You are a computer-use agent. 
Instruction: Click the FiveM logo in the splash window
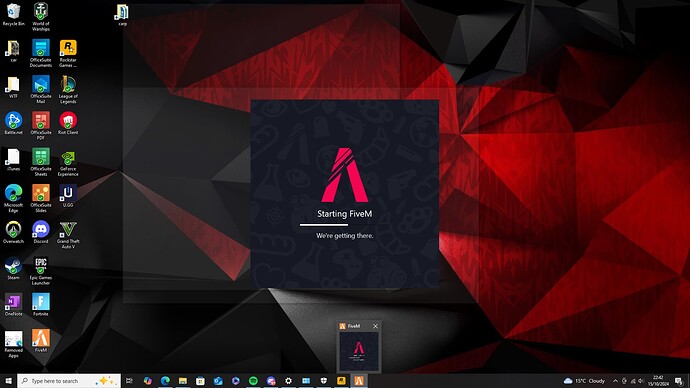[x=345, y=175]
